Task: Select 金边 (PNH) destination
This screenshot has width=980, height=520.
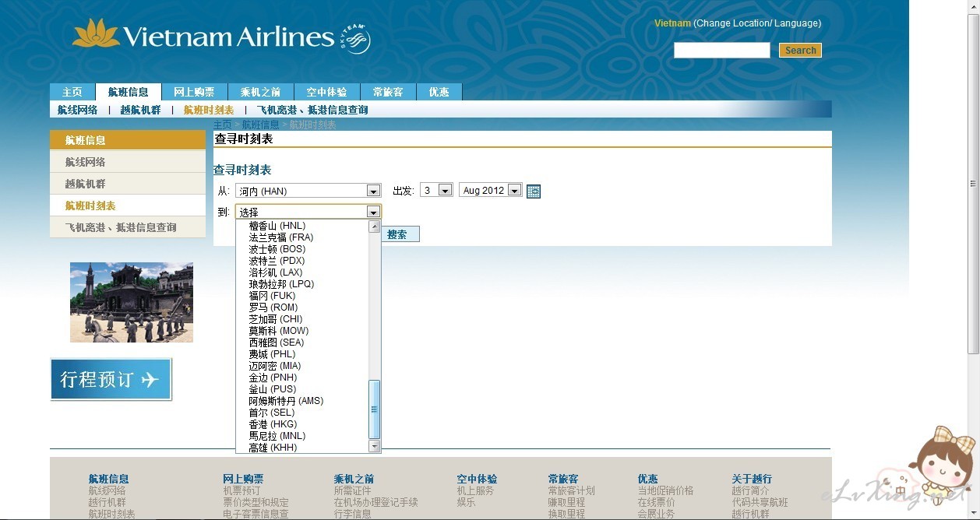Action: coord(273,378)
